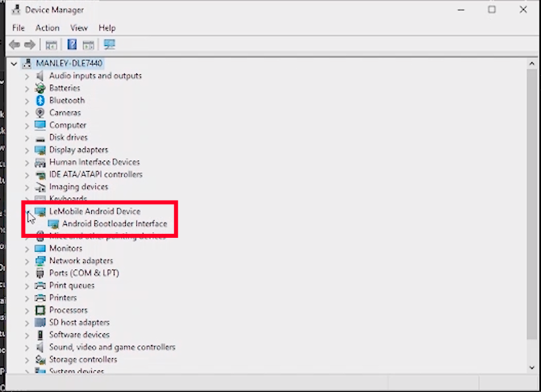Viewport: 541px width, 392px height.
Task: Click the Device Manager title bar icon
Action: (15, 10)
